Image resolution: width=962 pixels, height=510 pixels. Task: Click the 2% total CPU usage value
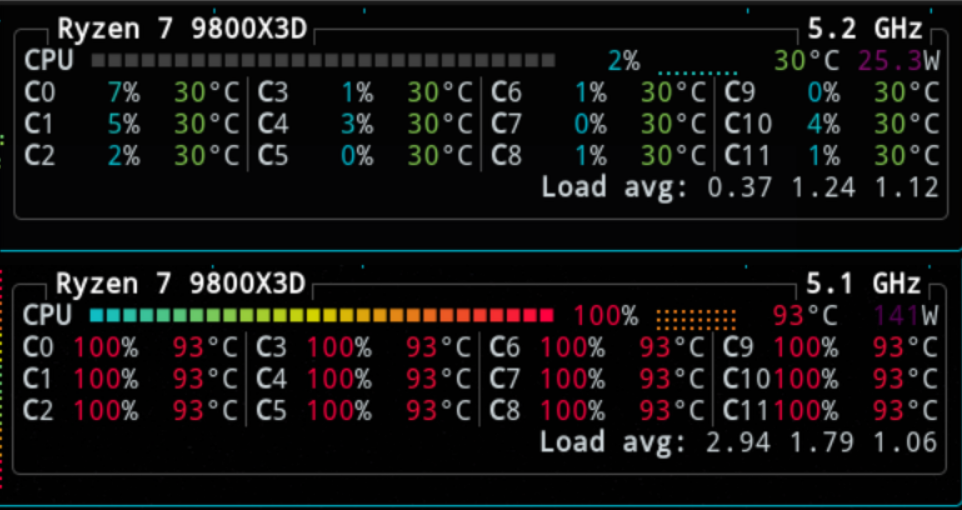[x=624, y=61]
